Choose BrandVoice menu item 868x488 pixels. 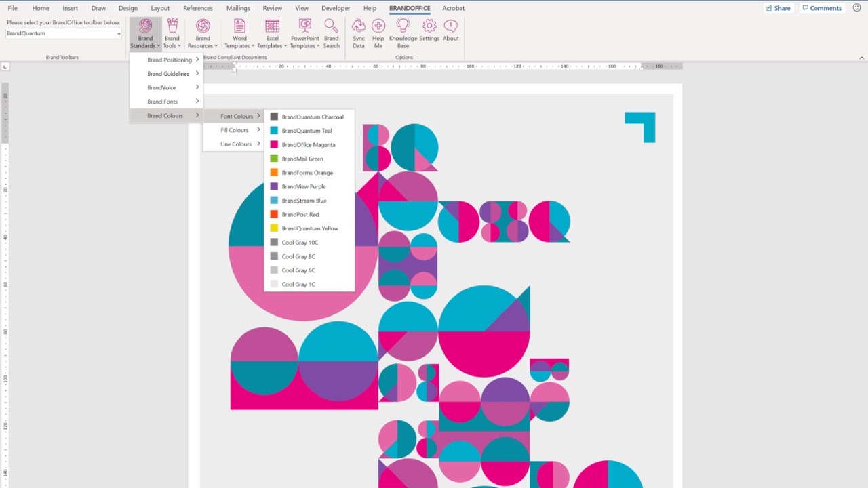click(166, 87)
